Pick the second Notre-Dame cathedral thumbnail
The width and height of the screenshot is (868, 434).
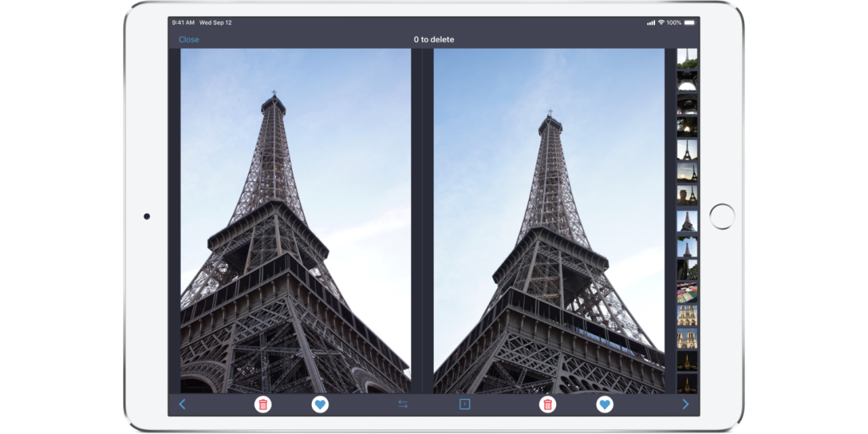[x=687, y=338]
